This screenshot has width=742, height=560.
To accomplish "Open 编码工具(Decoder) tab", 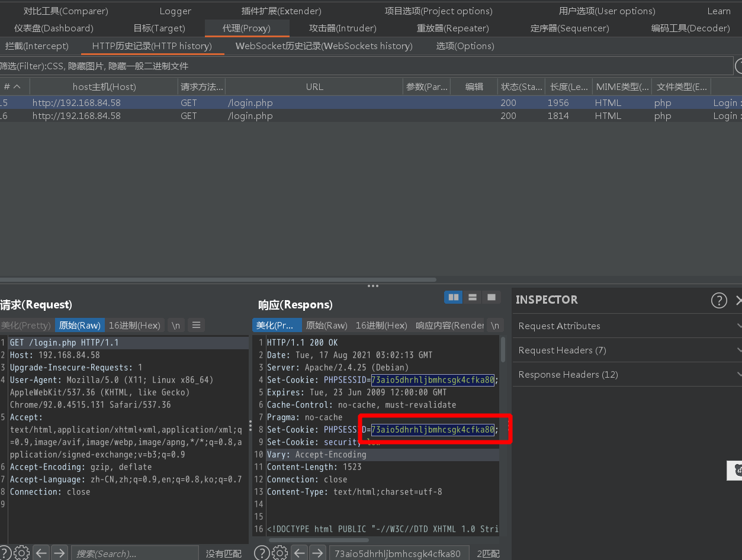I will click(x=690, y=28).
